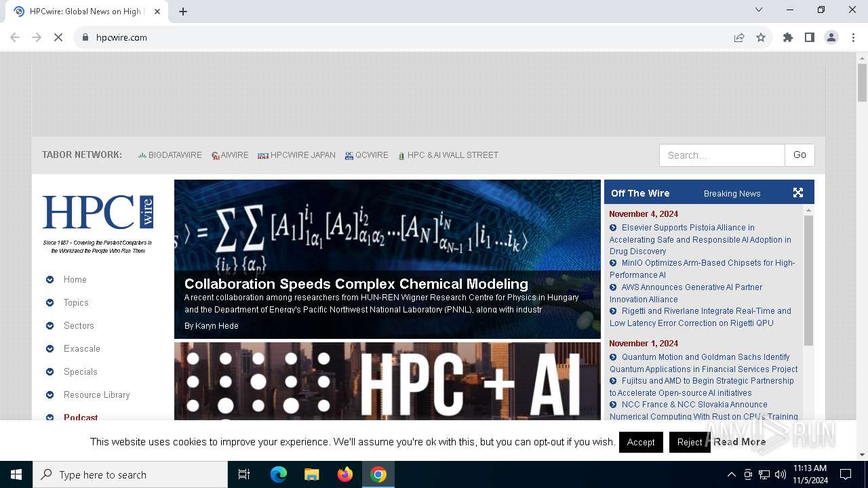Open the Chrome three-dot menu
868x488 pixels.
pos(853,37)
